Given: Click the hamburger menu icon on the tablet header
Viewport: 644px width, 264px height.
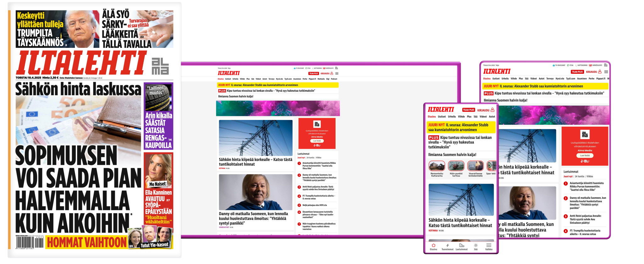Looking at the screenshot, I should [x=606, y=72].
